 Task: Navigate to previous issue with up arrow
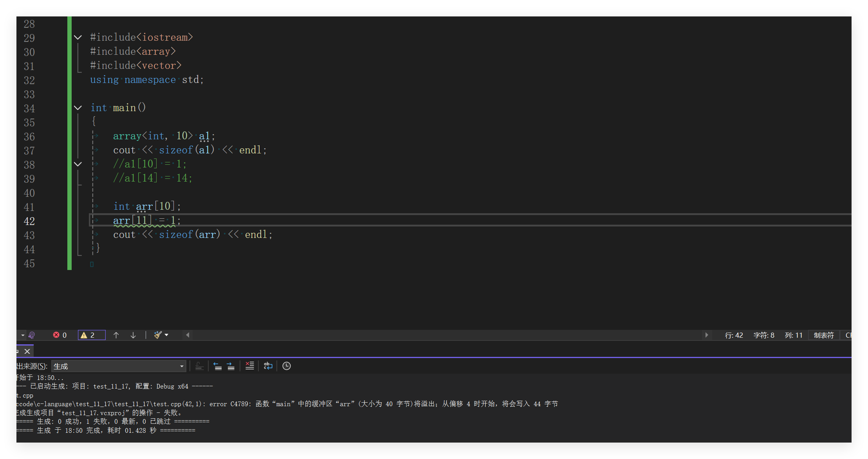[116, 335]
